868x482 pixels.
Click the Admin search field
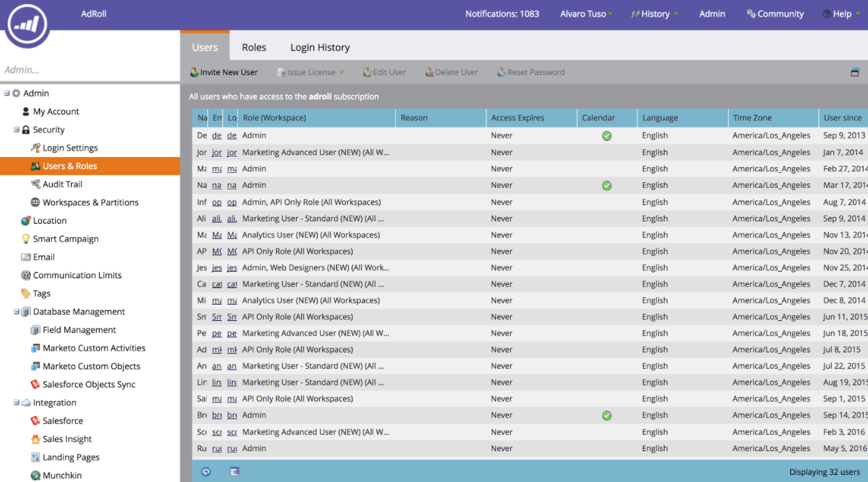[x=90, y=70]
